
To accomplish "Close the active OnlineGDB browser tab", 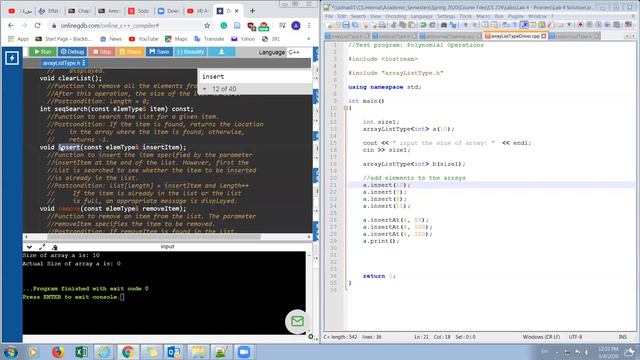I will pos(237,11).
